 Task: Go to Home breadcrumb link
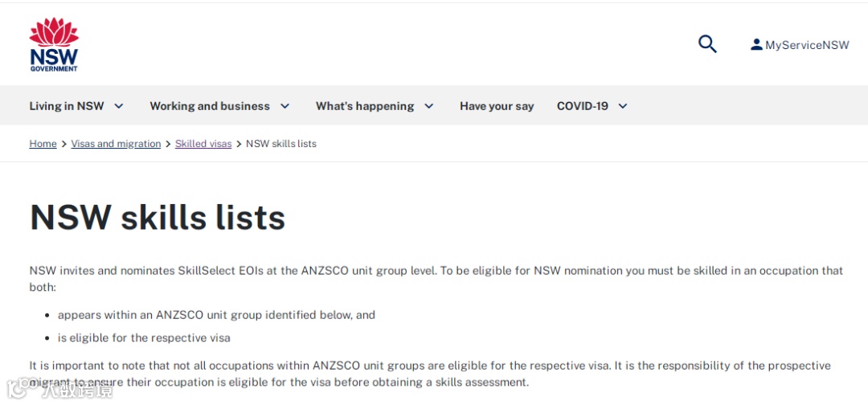click(43, 144)
